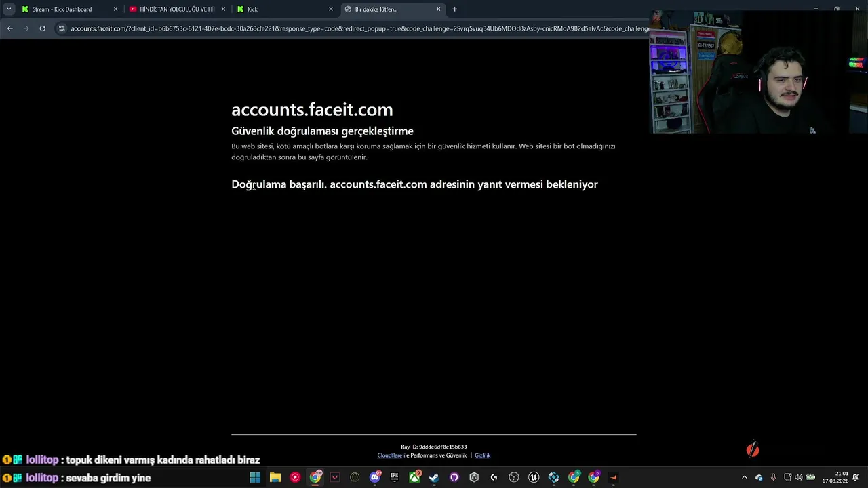Click the battery status tray icon

pyautogui.click(x=810, y=477)
